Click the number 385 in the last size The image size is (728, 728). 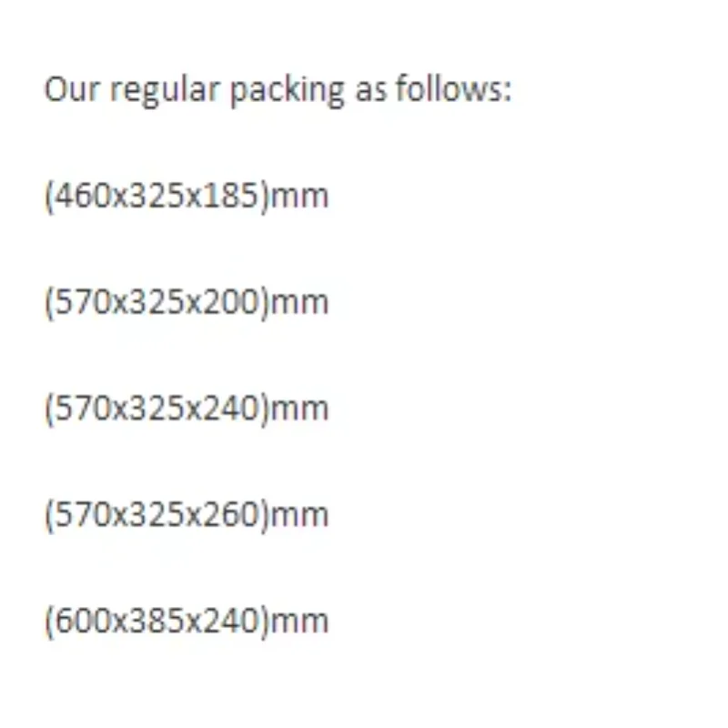click(x=156, y=621)
